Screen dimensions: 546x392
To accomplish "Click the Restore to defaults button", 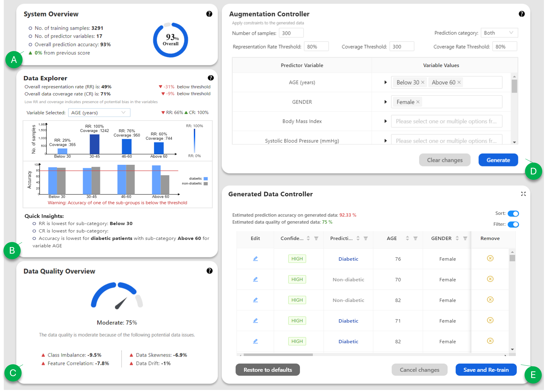I will [267, 370].
